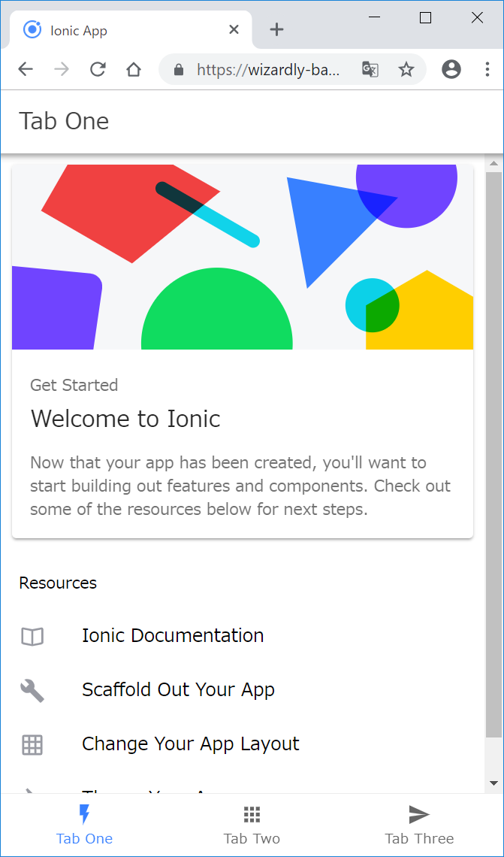Screen dimensions: 504x857
Task: Click the book icon beside Ionic Documentation
Action: 32,637
